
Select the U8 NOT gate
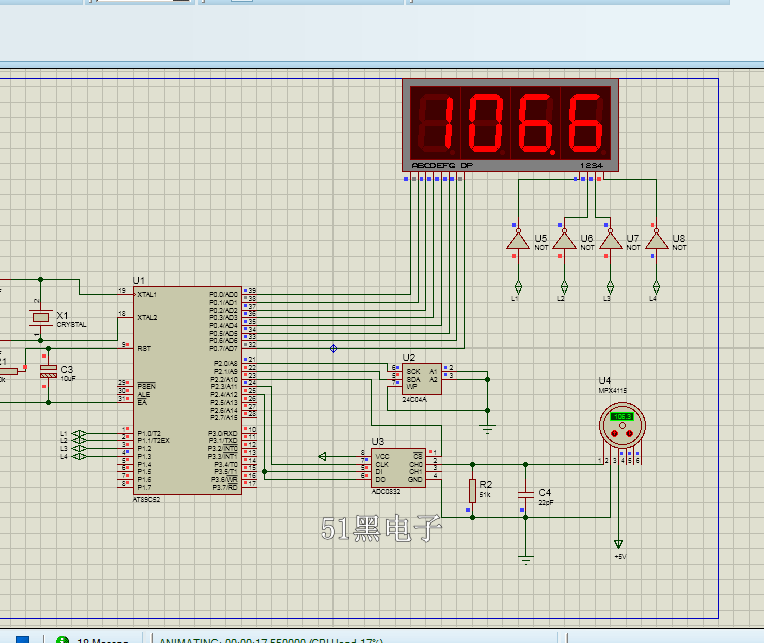tap(656, 240)
